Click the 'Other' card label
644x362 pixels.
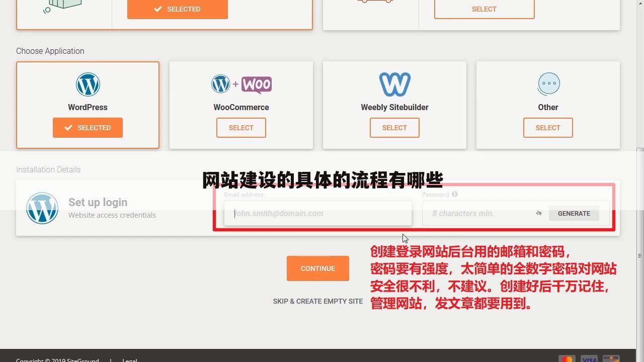548,107
